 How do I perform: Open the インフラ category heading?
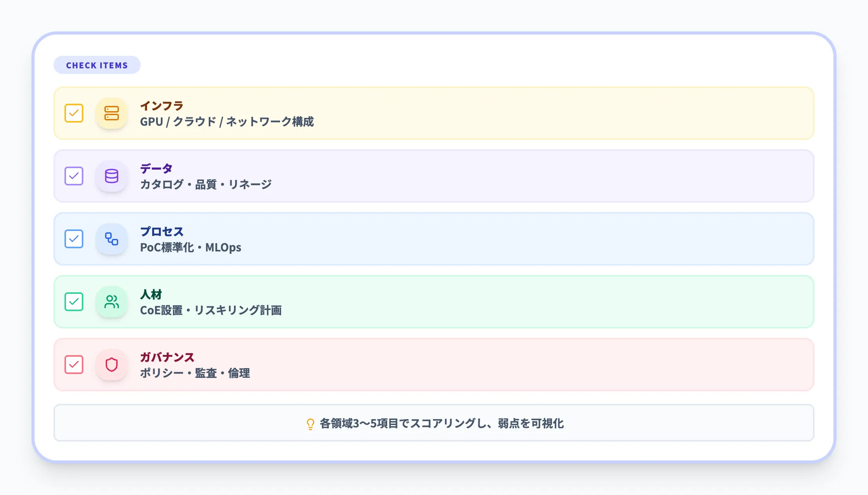162,106
